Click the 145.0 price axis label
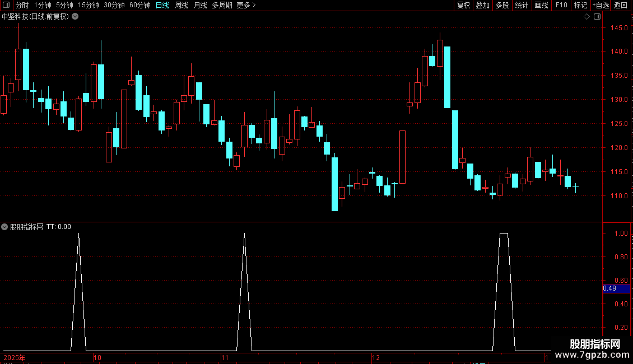The height and width of the screenshot is (364, 633). [x=619, y=28]
